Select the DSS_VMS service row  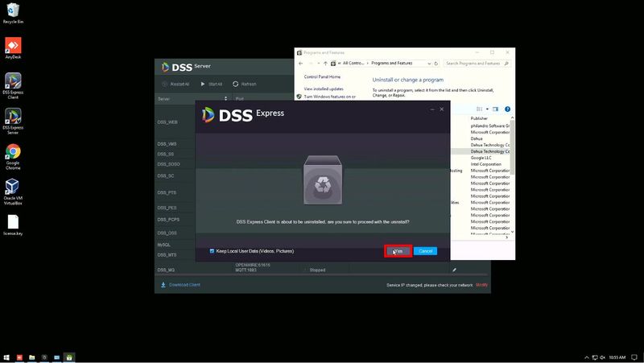point(167,144)
